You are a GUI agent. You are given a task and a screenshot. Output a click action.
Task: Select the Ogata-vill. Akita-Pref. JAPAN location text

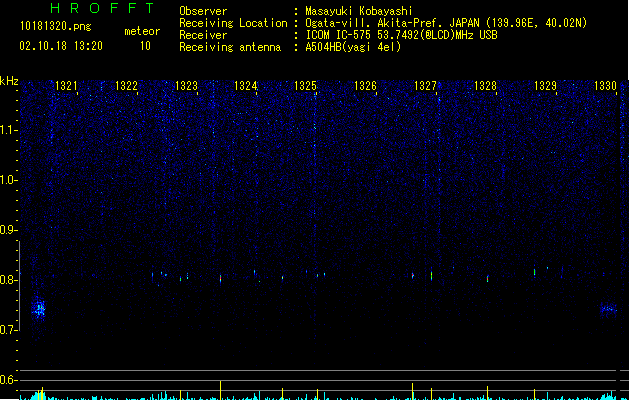tap(446, 23)
